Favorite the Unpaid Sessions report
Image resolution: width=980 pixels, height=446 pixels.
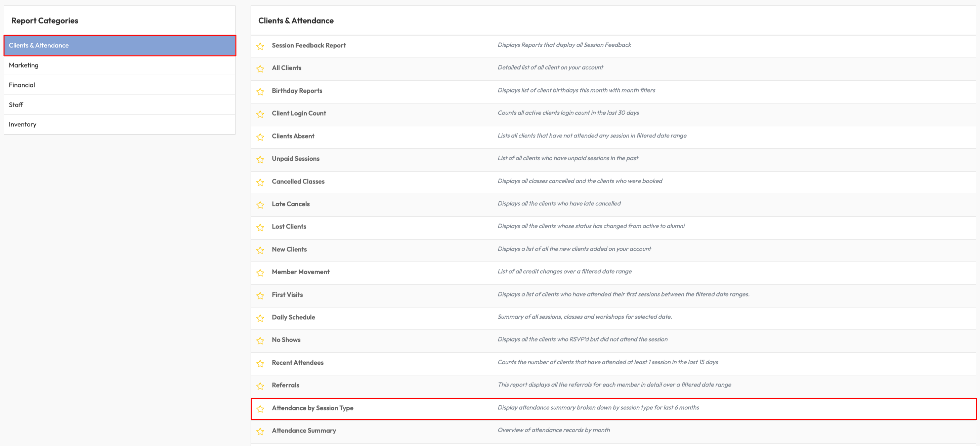[x=260, y=159]
